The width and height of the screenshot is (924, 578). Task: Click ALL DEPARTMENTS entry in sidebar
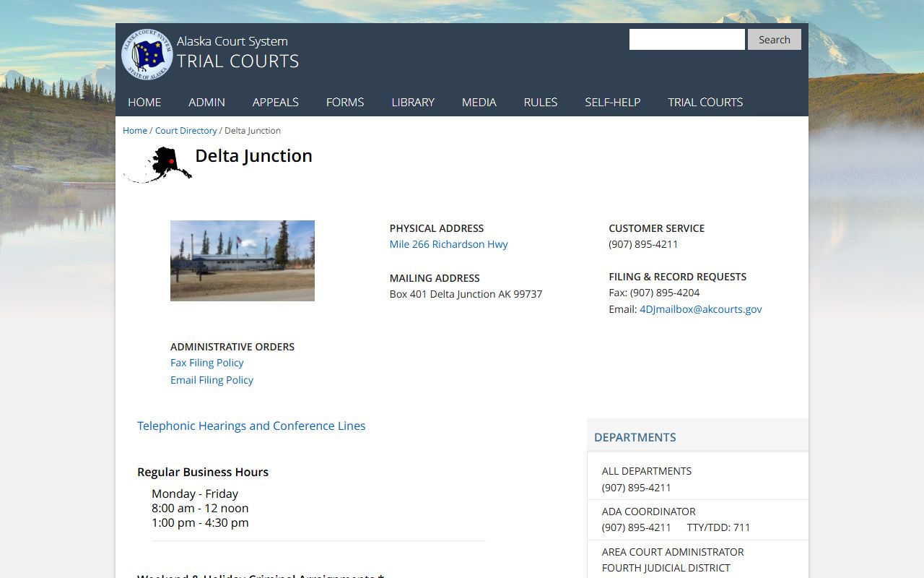pyautogui.click(x=647, y=471)
